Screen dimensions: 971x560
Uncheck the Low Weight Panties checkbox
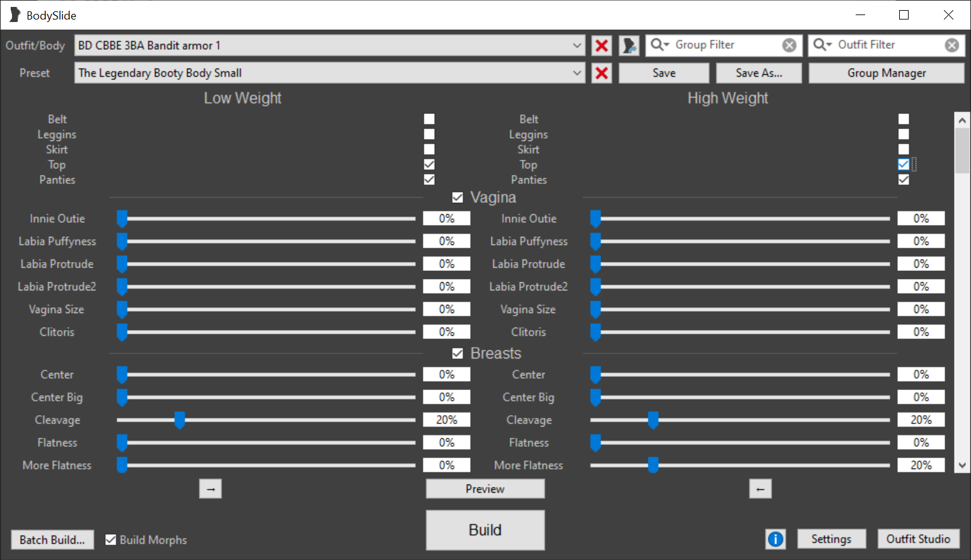(429, 180)
